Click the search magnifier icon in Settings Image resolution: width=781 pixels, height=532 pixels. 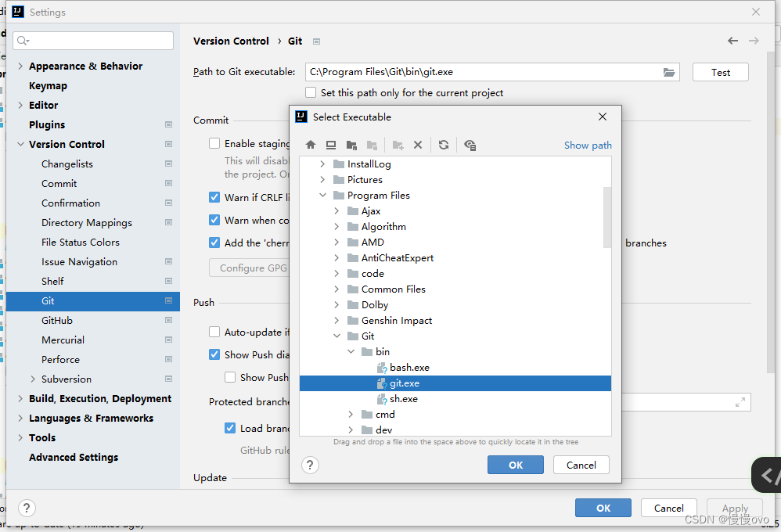point(23,41)
